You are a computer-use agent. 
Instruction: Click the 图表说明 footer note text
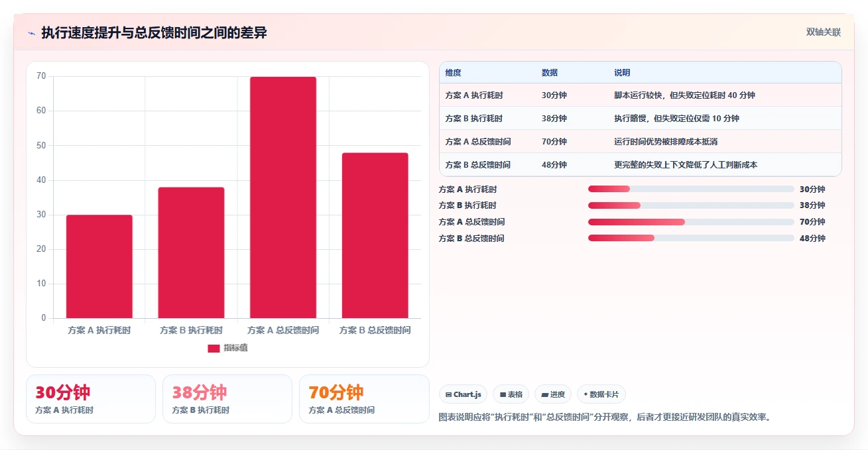[x=605, y=418]
